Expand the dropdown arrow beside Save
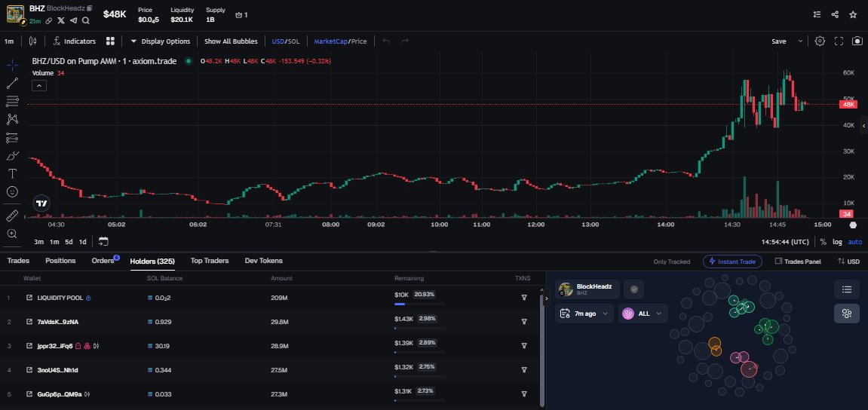Viewport: 868px width, 410px height. pos(800,41)
